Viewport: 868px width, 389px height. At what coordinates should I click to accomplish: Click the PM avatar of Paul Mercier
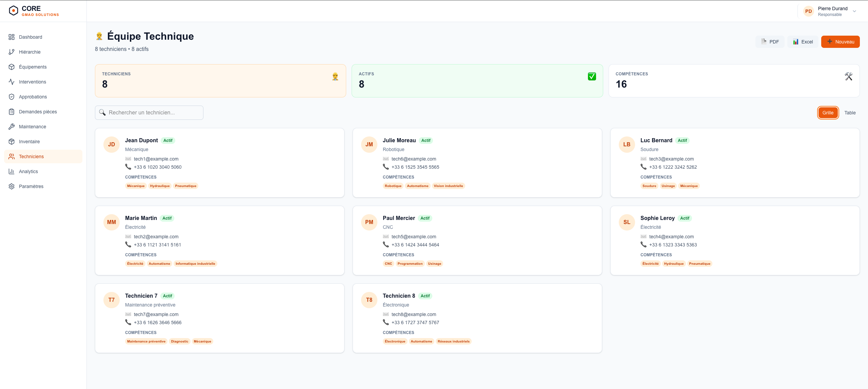(369, 222)
